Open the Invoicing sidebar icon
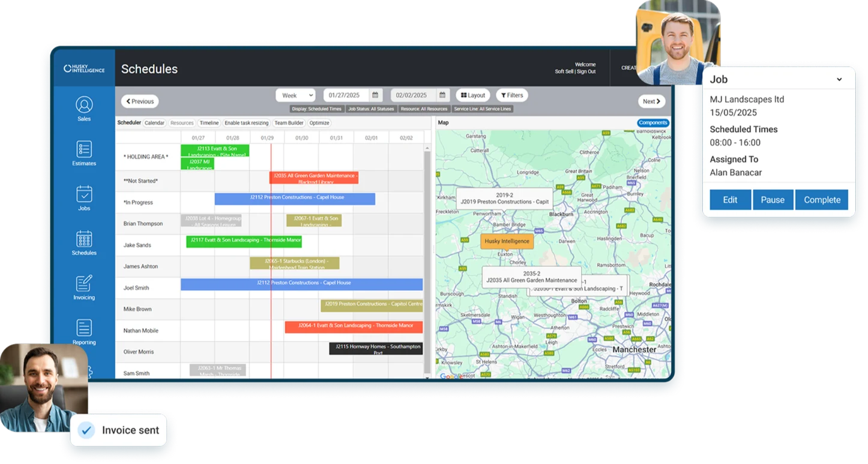Screen dimensions: 868x464 (x=84, y=283)
